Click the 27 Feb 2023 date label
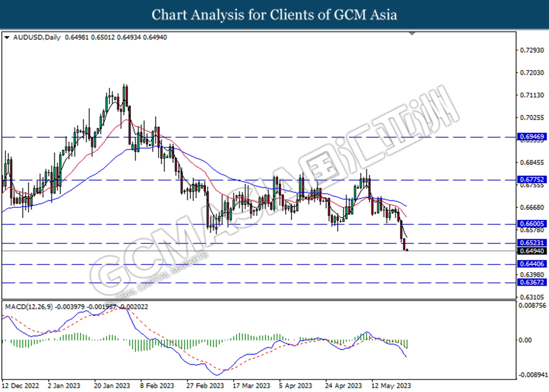 [205, 386]
